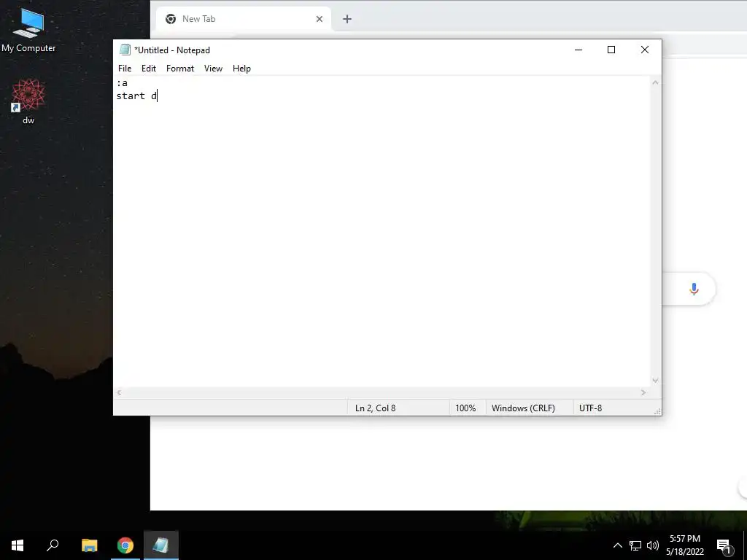Click the Notepad icon in title bar

pos(125,50)
